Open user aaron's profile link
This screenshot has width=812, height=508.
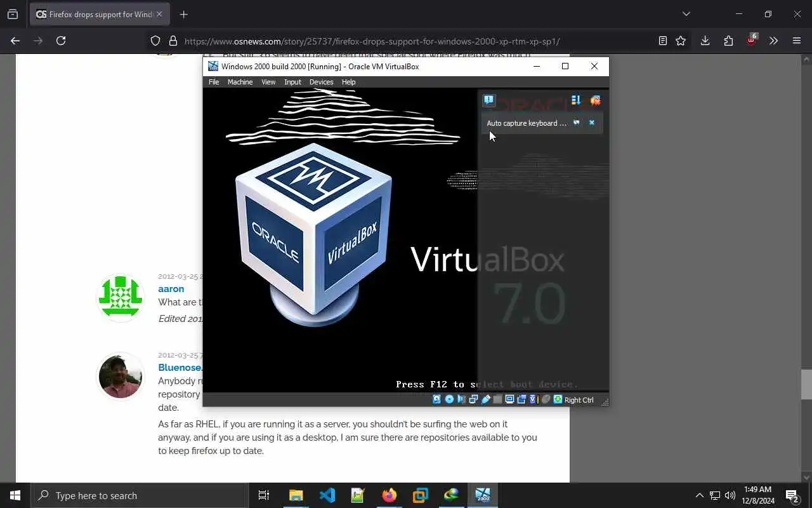click(171, 289)
